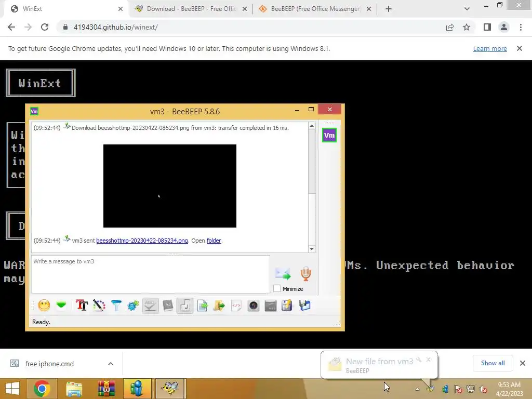Screen dimensions: 532x399
Task: Open the Chrome three-dot menu
Action: point(521,27)
